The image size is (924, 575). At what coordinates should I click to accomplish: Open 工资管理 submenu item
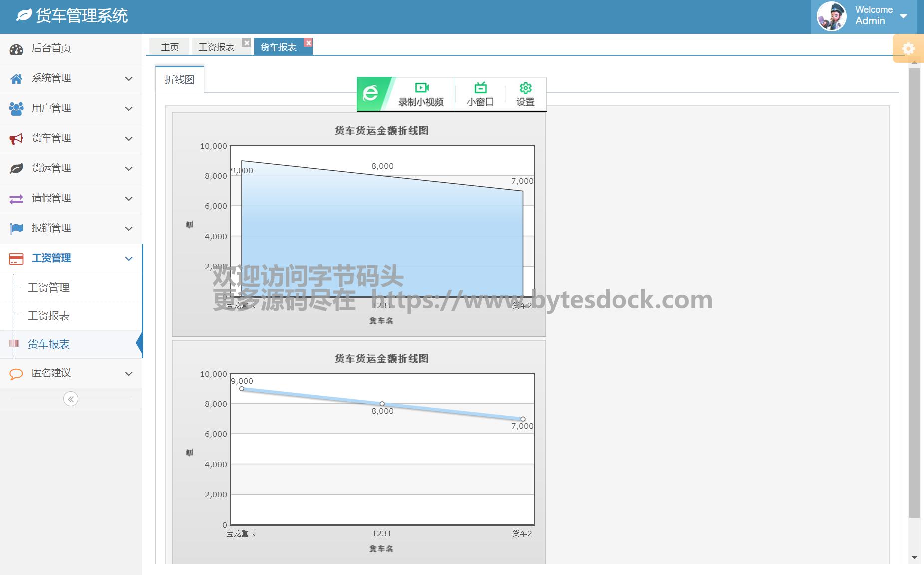(x=49, y=288)
